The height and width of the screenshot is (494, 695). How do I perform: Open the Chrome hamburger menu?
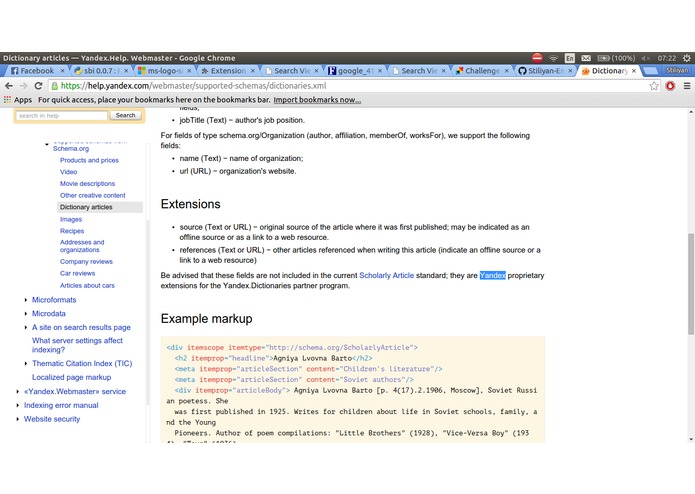pos(687,86)
